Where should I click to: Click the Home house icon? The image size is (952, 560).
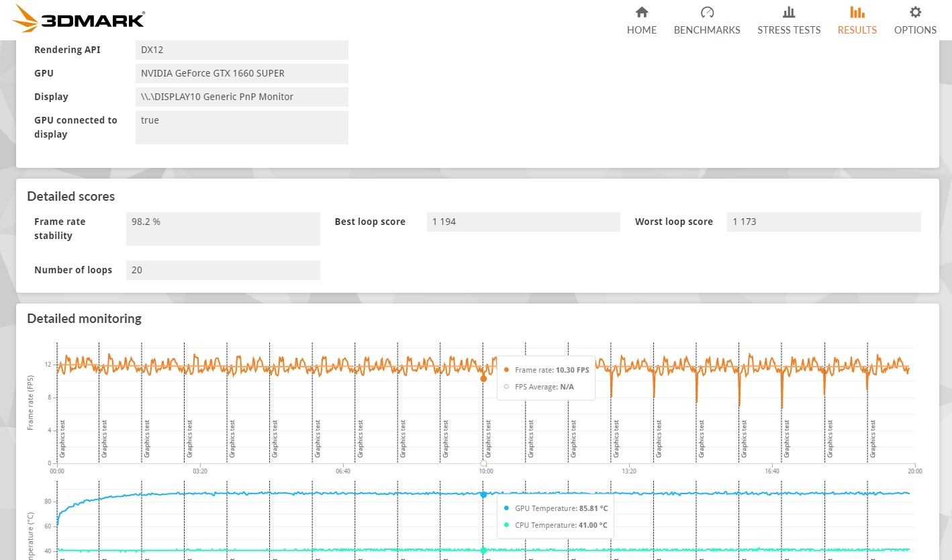[642, 12]
